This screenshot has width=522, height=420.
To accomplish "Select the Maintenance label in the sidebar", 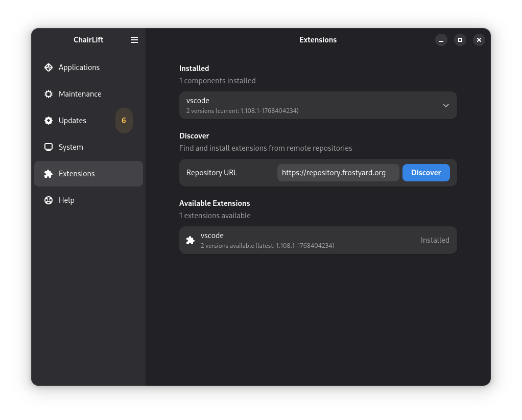I will coord(80,94).
